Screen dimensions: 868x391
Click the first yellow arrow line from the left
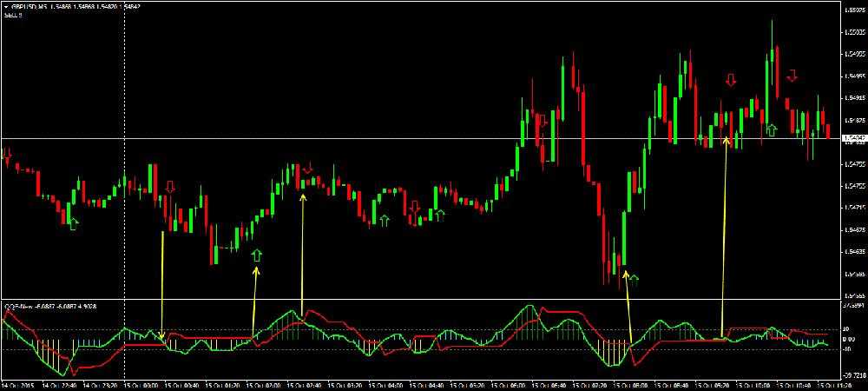pyautogui.click(x=162, y=287)
